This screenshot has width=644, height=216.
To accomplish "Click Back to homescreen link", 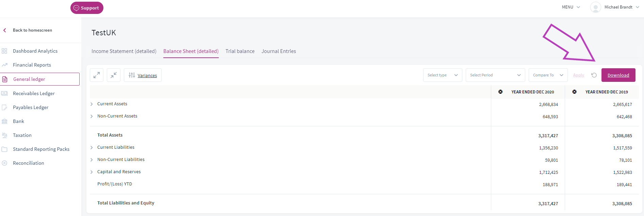I will pos(32,30).
